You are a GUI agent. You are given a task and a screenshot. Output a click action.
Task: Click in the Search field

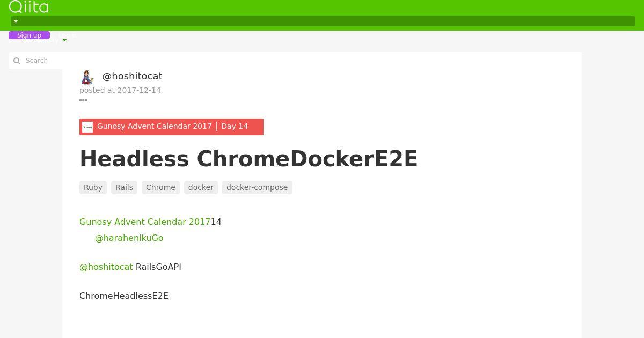[x=36, y=61]
